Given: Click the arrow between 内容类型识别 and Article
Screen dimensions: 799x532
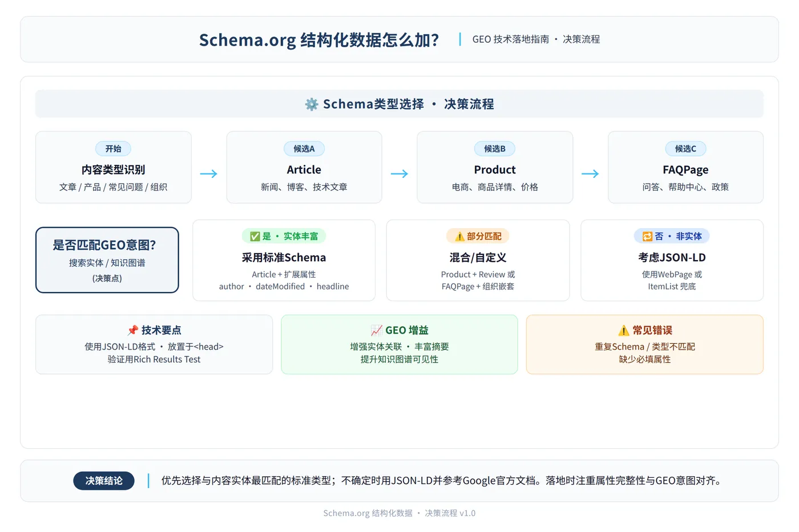Looking at the screenshot, I should coord(209,173).
